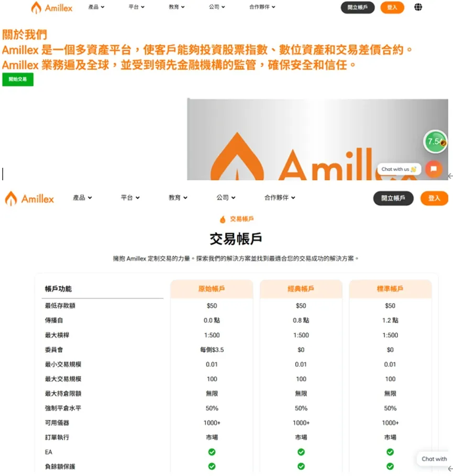This screenshot has width=453, height=476.
Task: Select the 原始帳戶 column header
Action: point(212,289)
